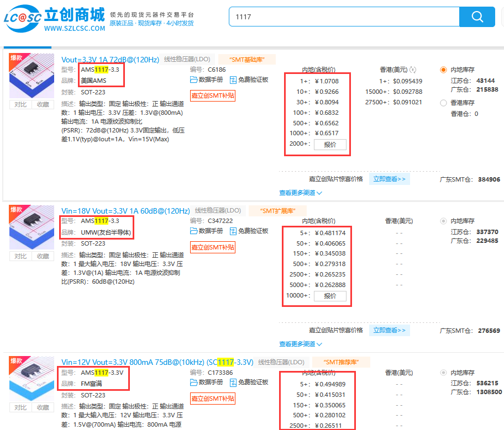Click the blue search magnifier button
504x430 pixels.
click(477, 17)
